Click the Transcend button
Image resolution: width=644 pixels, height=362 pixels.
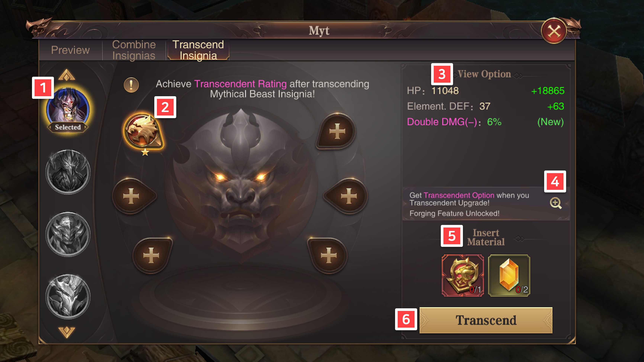coord(486,320)
